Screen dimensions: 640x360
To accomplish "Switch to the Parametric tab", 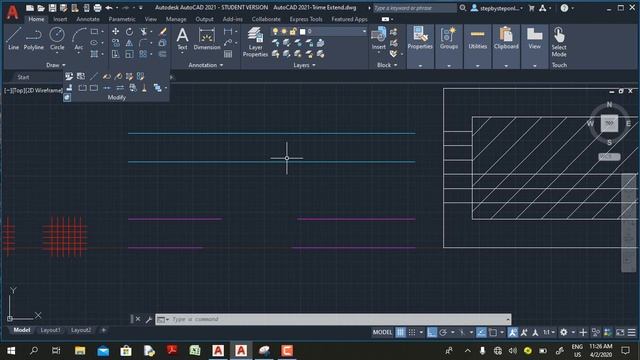I will tap(122, 19).
